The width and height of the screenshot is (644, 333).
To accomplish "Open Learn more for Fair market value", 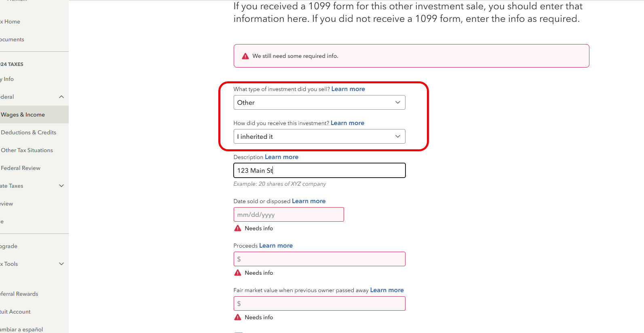I will 386,290.
